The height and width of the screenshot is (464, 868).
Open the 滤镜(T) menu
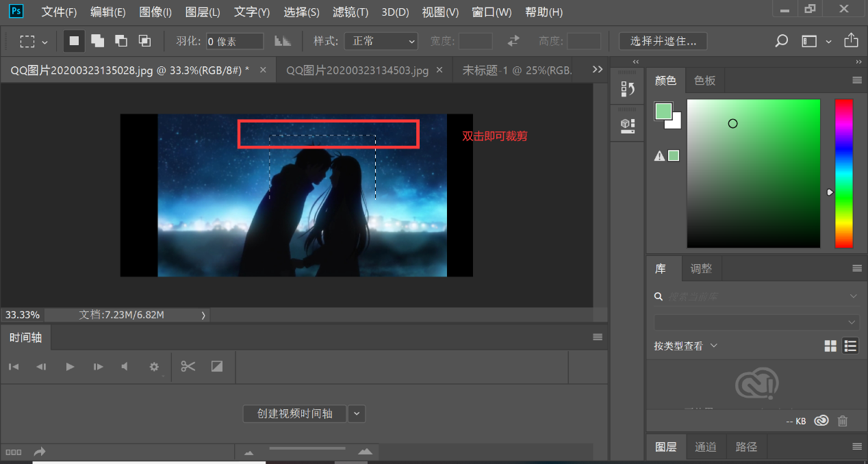pos(350,12)
